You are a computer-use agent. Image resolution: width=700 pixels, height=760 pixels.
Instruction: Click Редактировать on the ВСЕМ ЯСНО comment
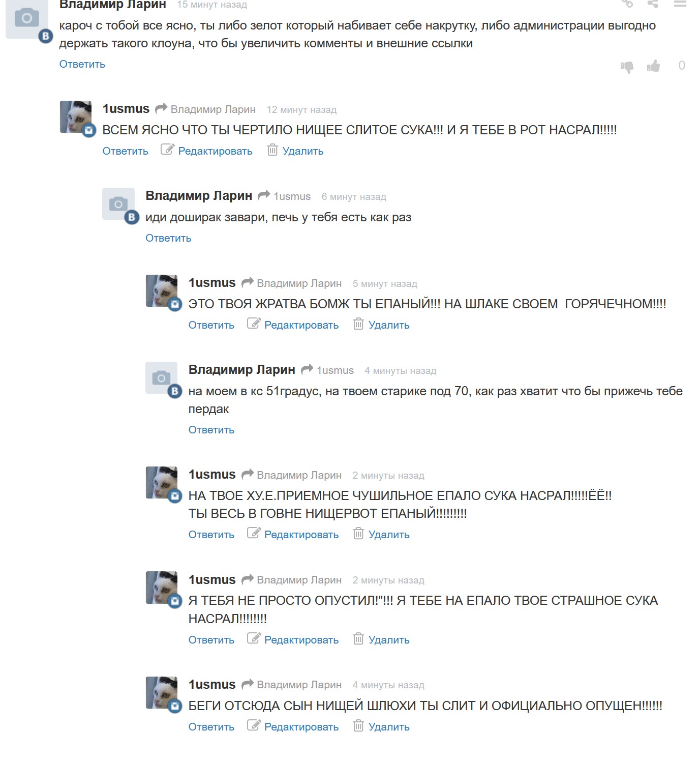tap(215, 151)
